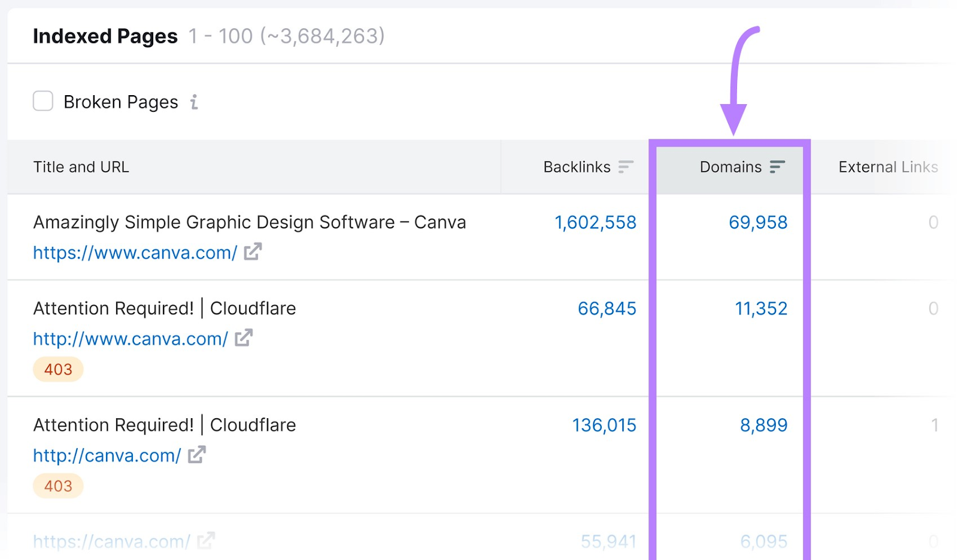Select the 403 badge under http://www.canva.com/

58,369
